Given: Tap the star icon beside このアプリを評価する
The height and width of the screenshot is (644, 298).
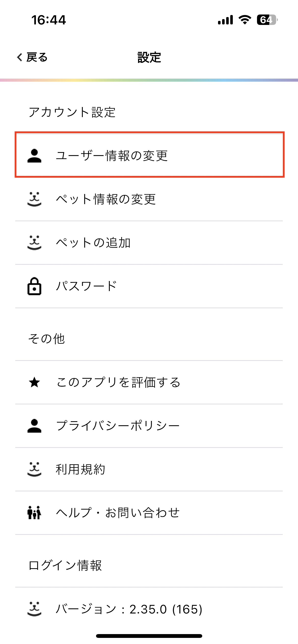Looking at the screenshot, I should [34, 382].
